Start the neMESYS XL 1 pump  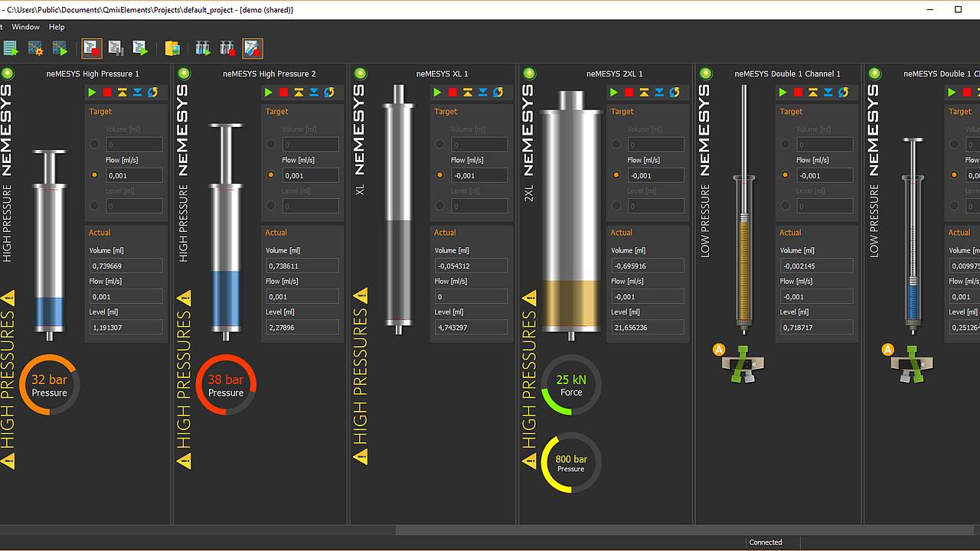pyautogui.click(x=437, y=93)
